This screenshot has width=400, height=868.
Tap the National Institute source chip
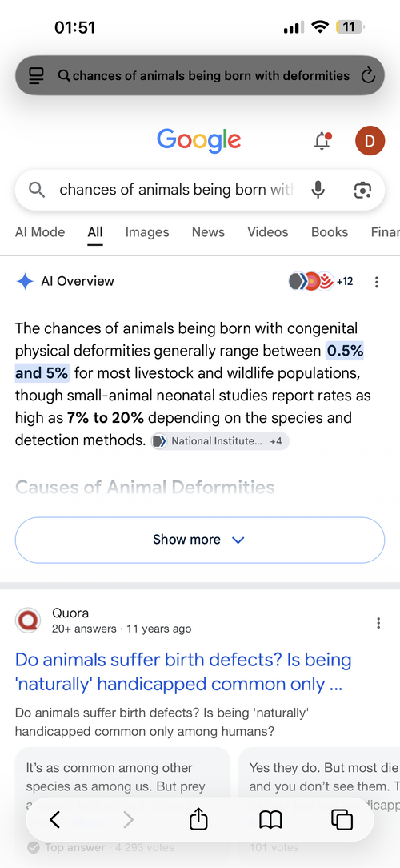(x=220, y=441)
